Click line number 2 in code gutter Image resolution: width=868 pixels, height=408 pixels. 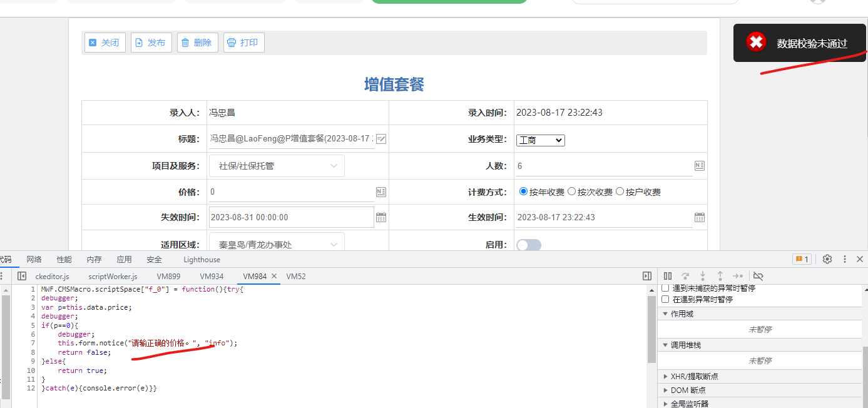[33, 298]
